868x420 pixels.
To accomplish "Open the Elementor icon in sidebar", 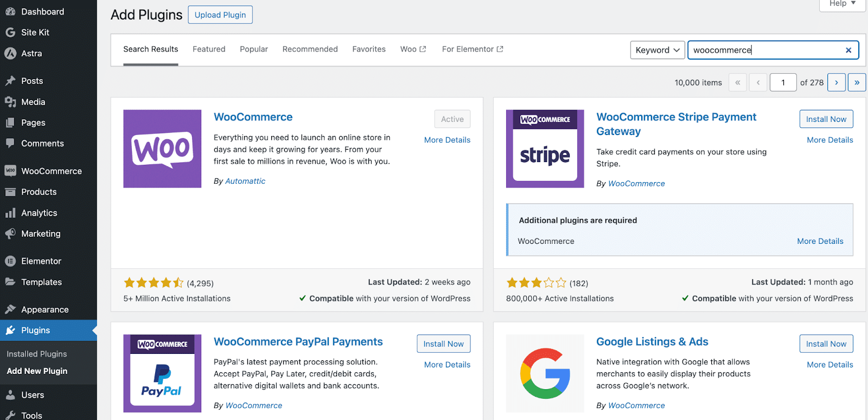I will tap(10, 261).
